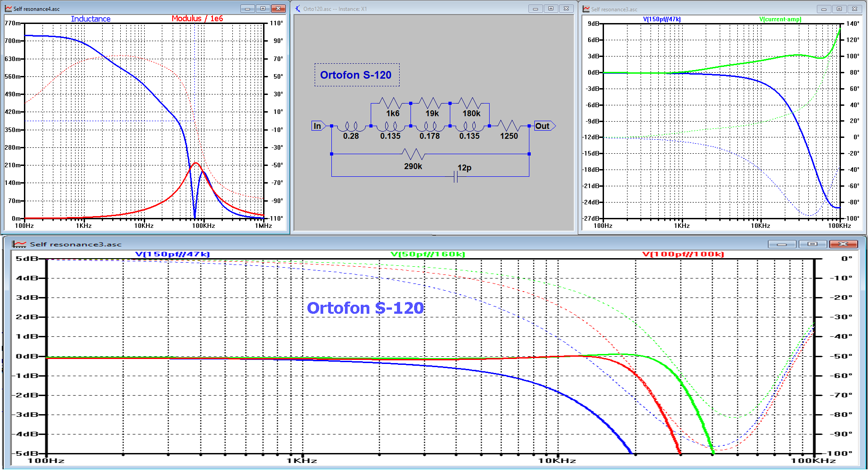Viewport: 868px width, 472px height.
Task: Click V(150pf//47k) label in bottom plot
Action: (172, 254)
